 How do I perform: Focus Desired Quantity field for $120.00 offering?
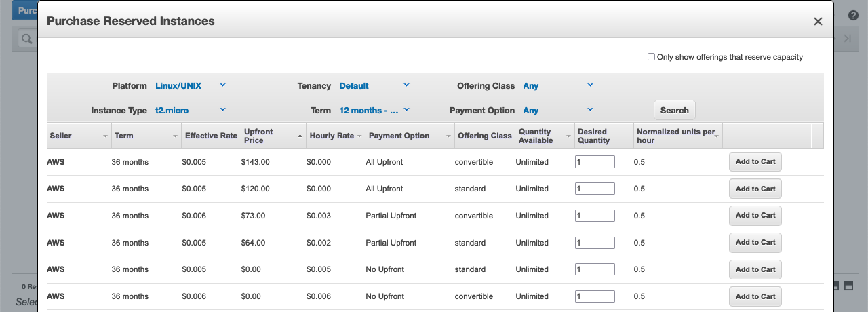595,189
